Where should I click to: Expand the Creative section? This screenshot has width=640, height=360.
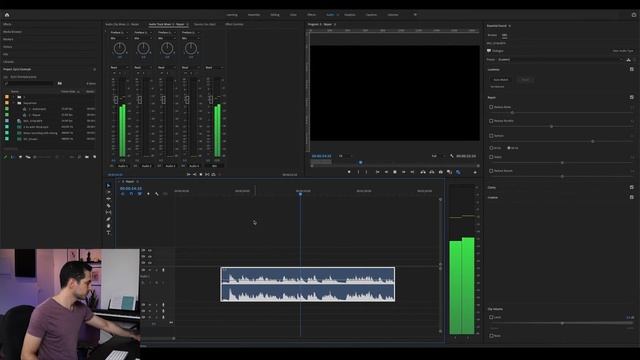(x=493, y=198)
